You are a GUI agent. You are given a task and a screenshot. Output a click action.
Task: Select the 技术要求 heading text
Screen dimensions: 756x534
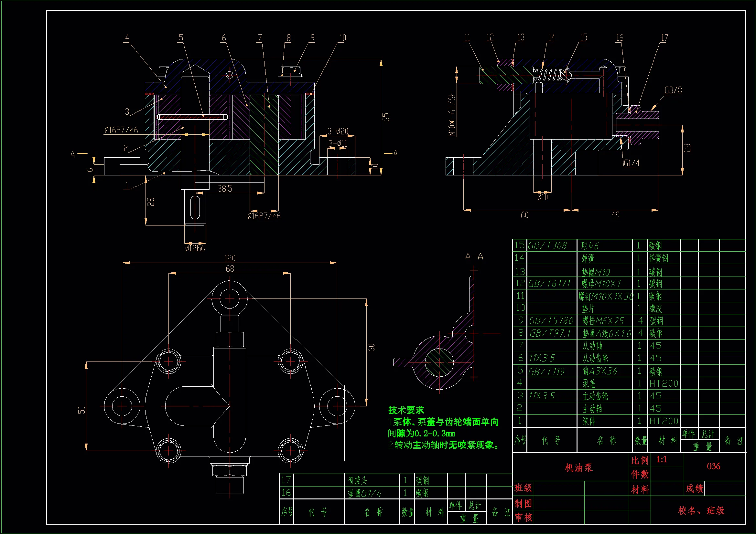click(406, 410)
